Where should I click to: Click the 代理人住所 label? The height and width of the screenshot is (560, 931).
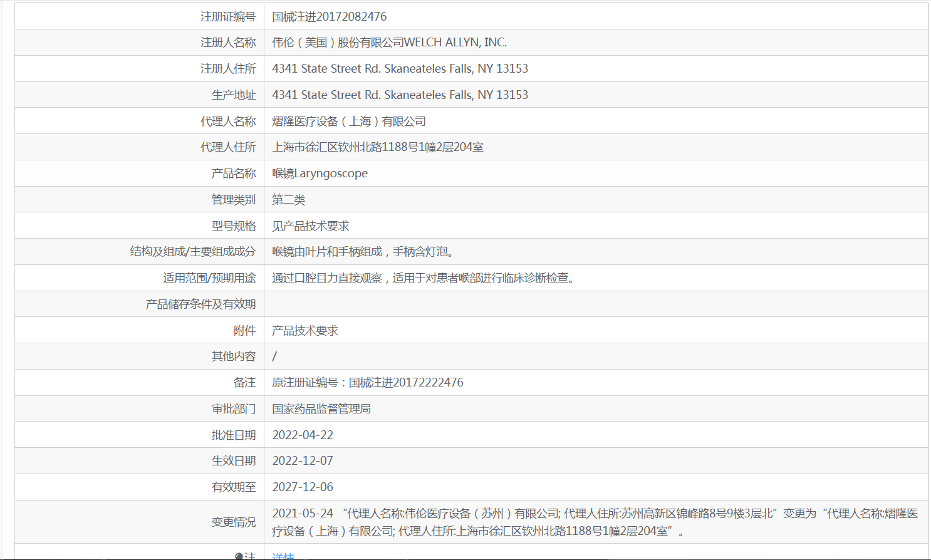[x=228, y=147]
